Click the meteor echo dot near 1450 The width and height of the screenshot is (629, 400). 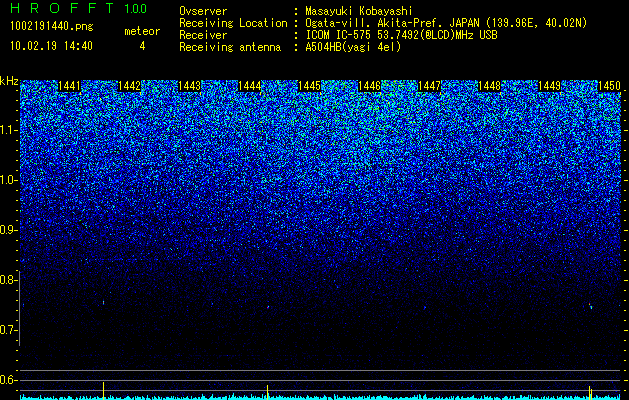coord(590,306)
